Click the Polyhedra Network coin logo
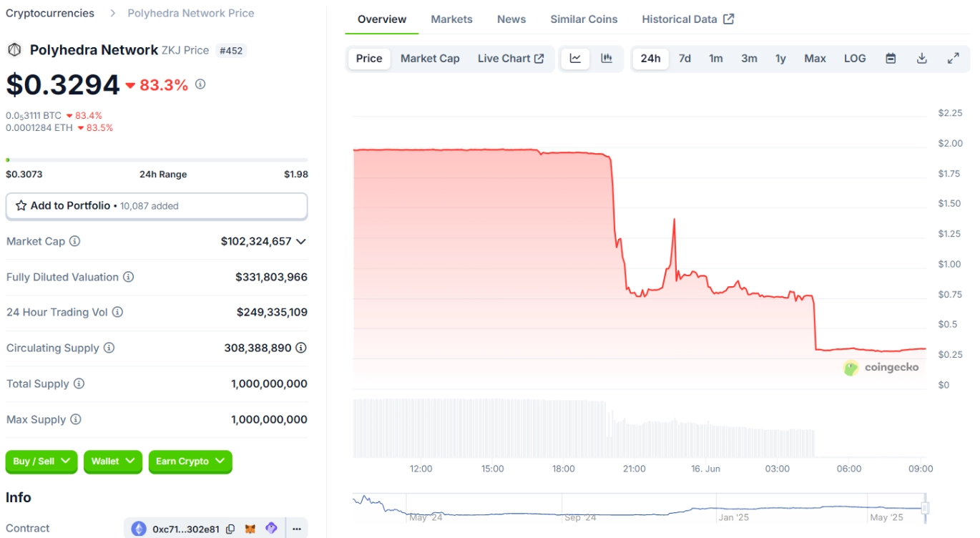Screen dimensions: 980x538 click(14, 50)
